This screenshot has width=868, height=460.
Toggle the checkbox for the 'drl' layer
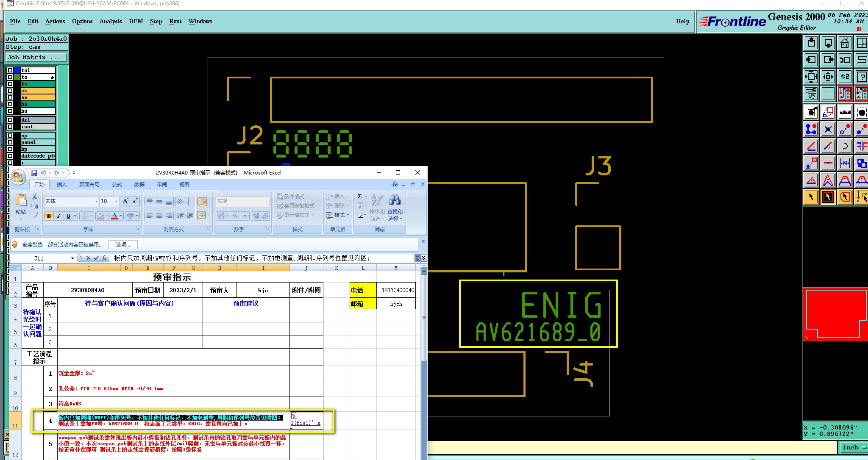[10, 120]
